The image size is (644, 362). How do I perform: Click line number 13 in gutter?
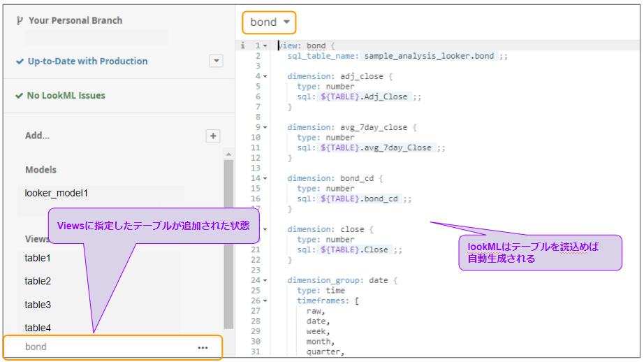tap(256, 168)
